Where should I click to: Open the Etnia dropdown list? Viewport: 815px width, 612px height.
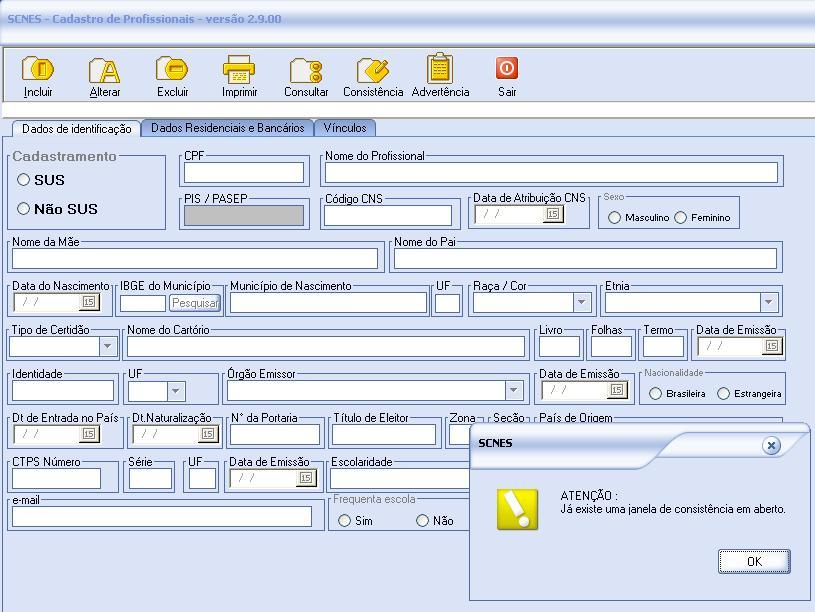click(x=768, y=302)
